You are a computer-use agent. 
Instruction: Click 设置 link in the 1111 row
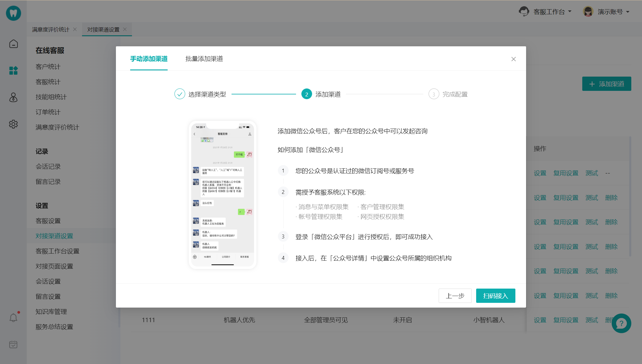pyautogui.click(x=540, y=320)
